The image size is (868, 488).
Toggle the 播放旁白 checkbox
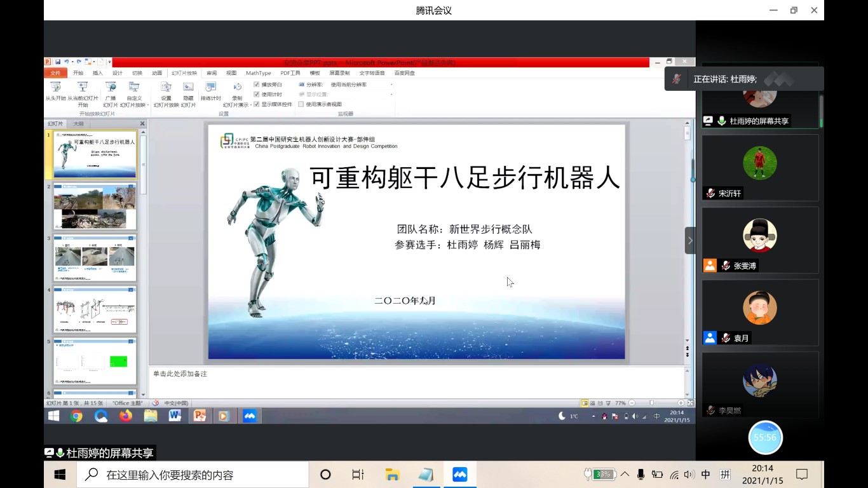[x=257, y=85]
